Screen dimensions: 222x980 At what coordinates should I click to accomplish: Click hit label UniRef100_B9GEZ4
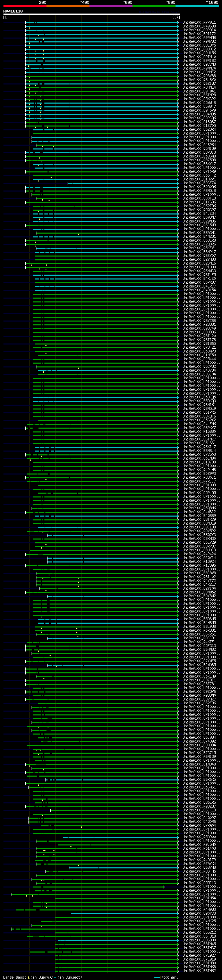[199, 183]
